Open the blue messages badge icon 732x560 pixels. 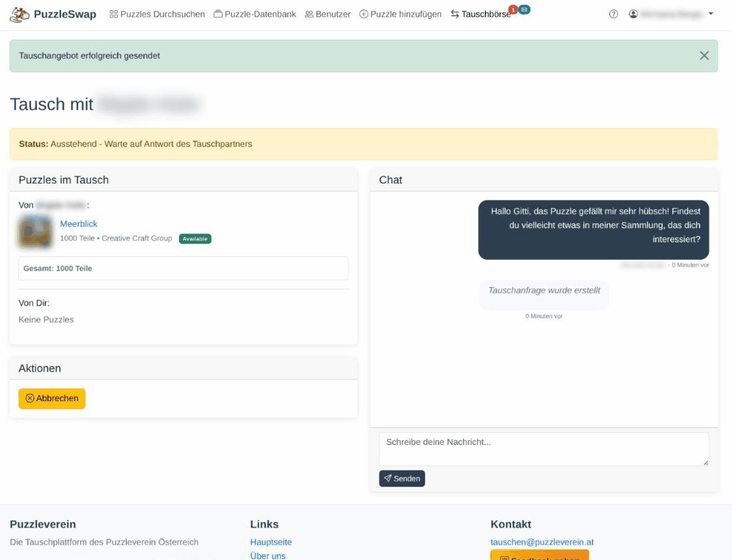[x=524, y=9]
